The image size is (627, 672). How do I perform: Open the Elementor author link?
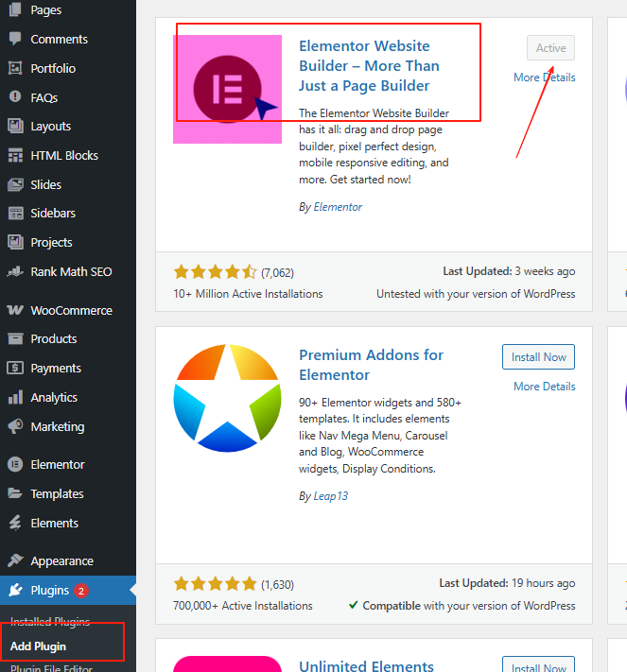click(338, 207)
